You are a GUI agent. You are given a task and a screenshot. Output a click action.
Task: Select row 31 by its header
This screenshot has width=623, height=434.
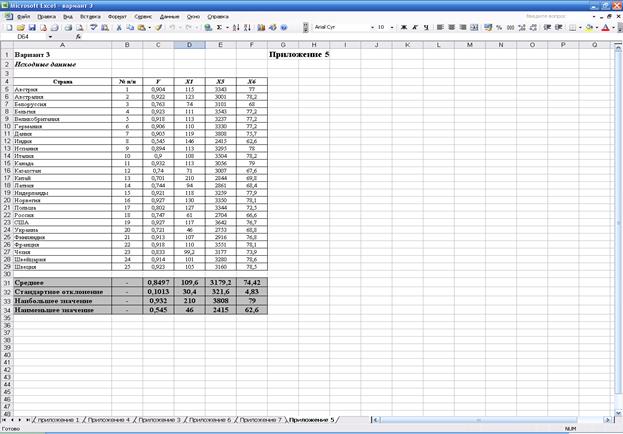pos(7,283)
